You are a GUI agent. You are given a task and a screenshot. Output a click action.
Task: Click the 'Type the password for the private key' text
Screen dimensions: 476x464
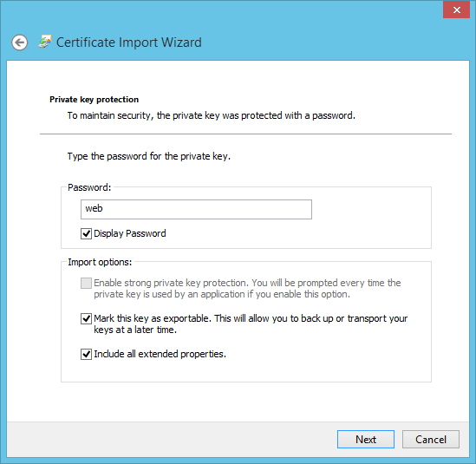click(x=149, y=156)
